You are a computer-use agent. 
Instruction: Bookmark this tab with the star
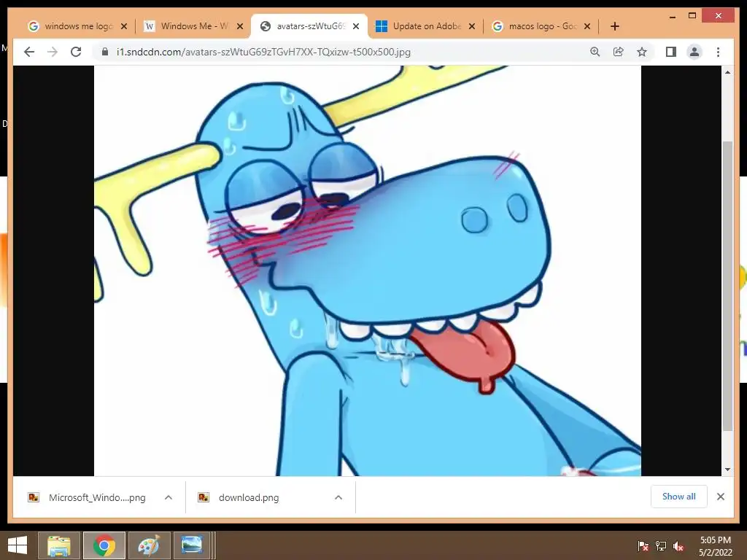pos(642,52)
